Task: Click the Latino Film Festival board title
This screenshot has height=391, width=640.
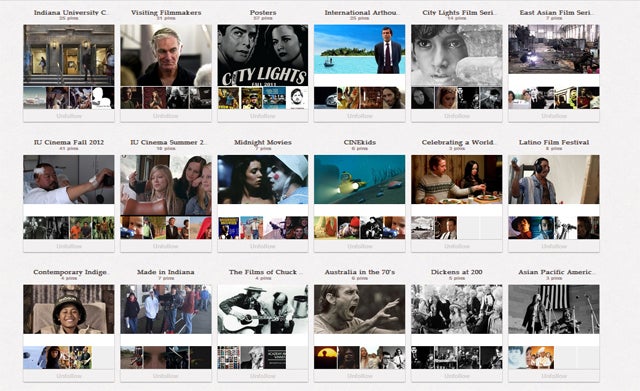Action: (554, 142)
